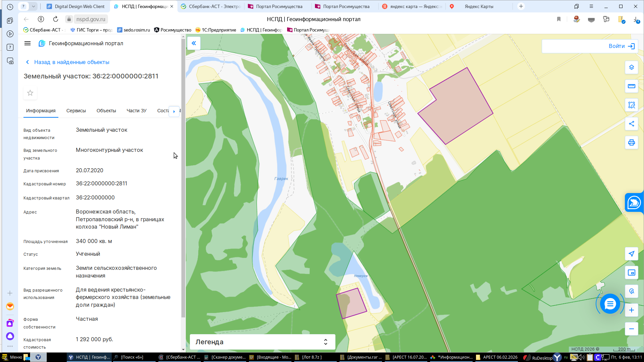This screenshot has height=362, width=644.
Task: Open the hamburger main menu
Action: 28,43
